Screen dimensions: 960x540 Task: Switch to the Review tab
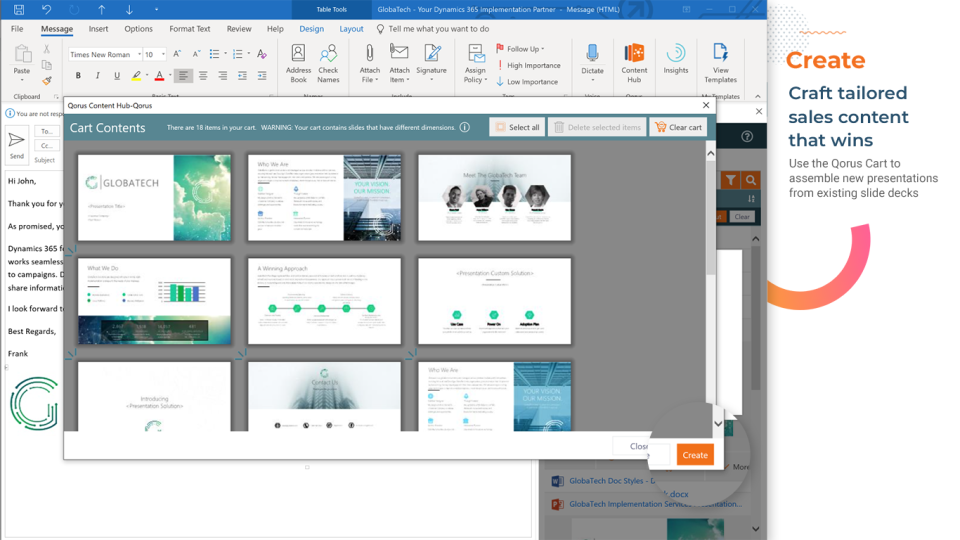239,29
